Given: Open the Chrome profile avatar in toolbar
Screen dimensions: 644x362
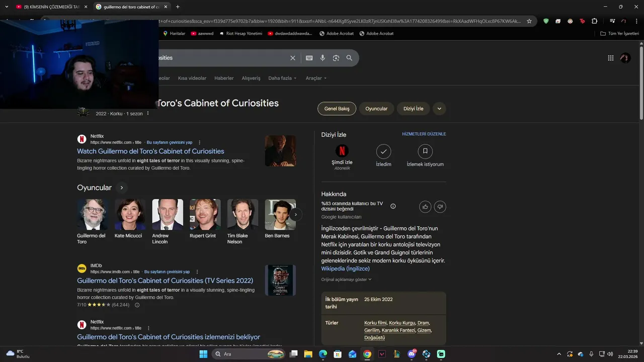Looking at the screenshot, I should coord(624,21).
